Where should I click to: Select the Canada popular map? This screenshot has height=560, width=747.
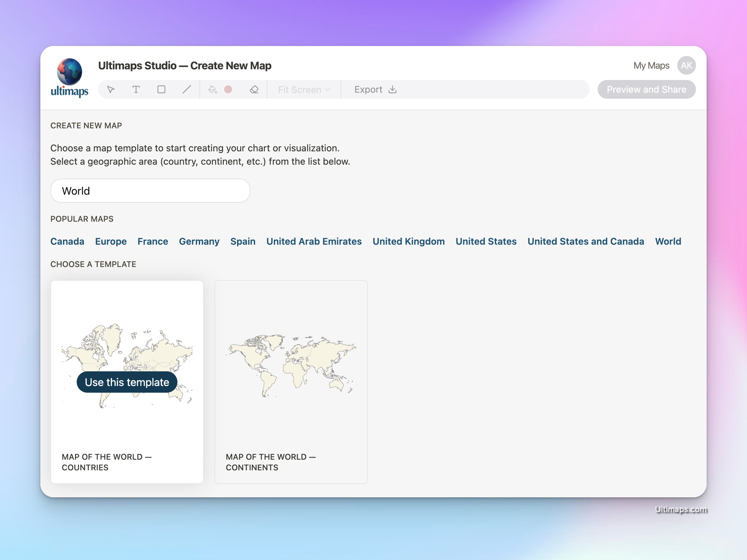67,241
